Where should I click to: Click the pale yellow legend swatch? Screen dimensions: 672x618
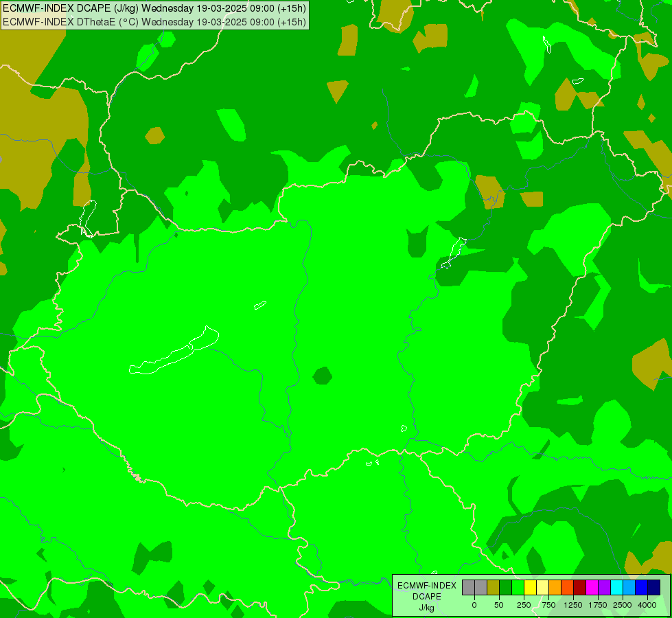[542, 588]
